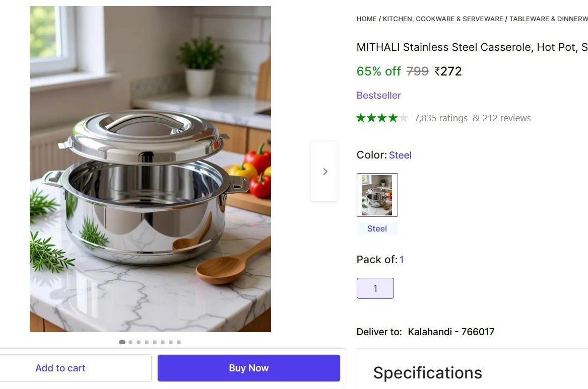The width and height of the screenshot is (588, 389).
Task: Select the fifth image carousel dot
Action: 155,342
